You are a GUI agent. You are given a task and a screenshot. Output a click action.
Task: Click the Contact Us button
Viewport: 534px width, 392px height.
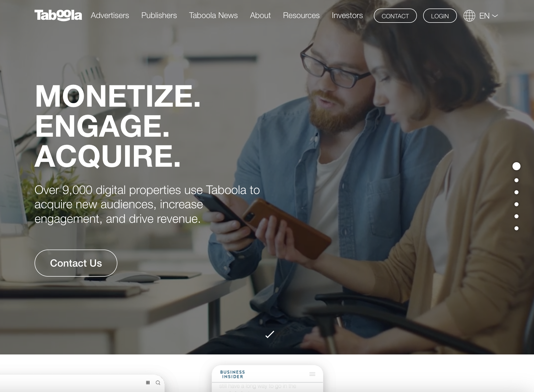pos(76,263)
